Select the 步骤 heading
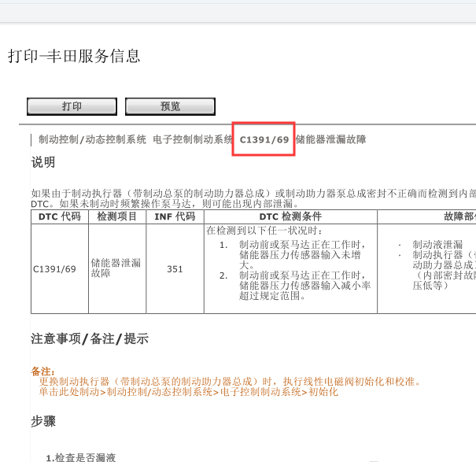The height and width of the screenshot is (462, 476). coord(43,421)
